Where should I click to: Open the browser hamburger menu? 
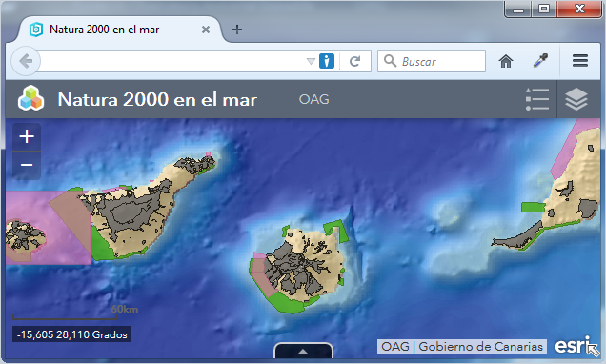(580, 61)
